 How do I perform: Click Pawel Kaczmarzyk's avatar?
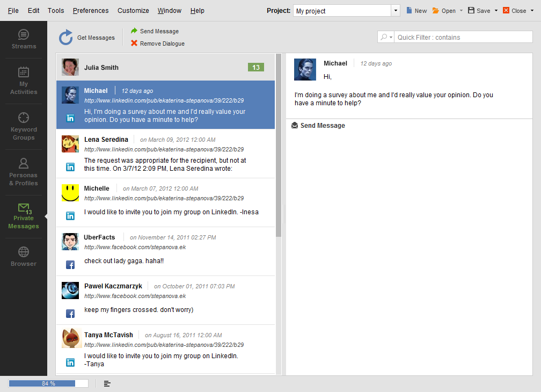[x=70, y=291]
